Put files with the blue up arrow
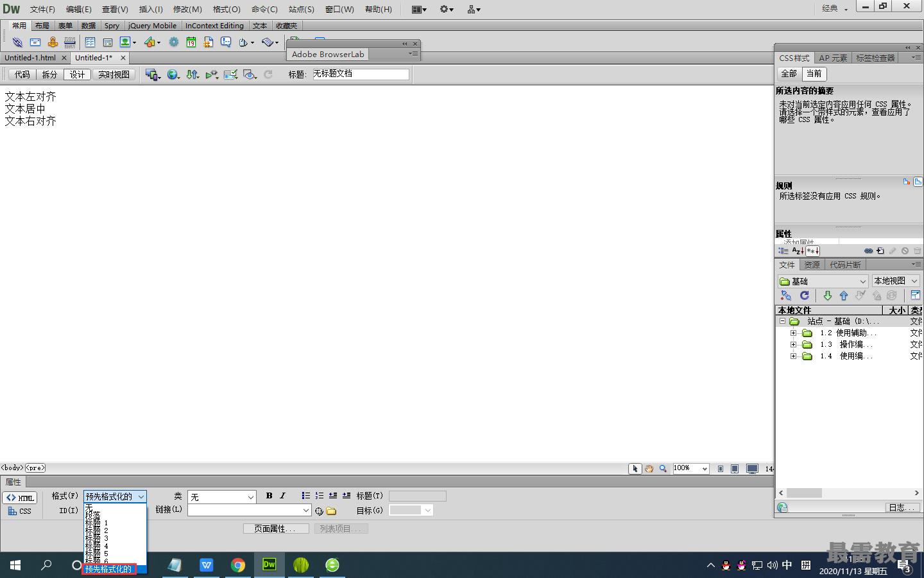This screenshot has width=924, height=578. click(x=844, y=295)
